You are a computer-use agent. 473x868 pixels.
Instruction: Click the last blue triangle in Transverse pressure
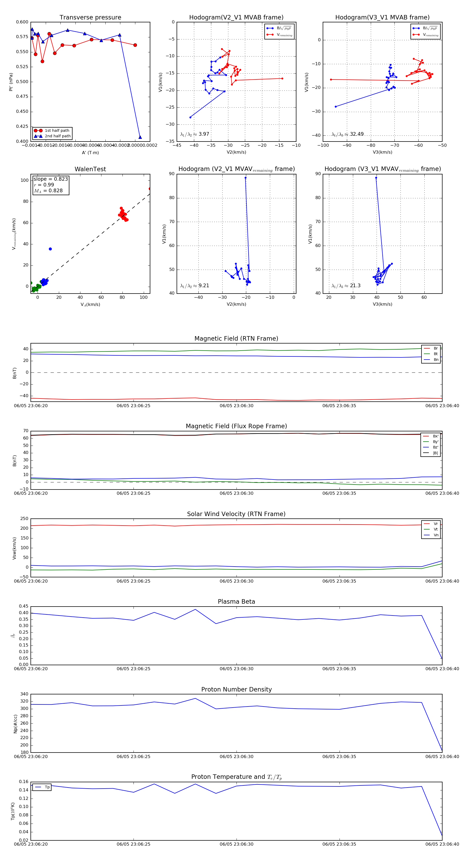(x=140, y=137)
